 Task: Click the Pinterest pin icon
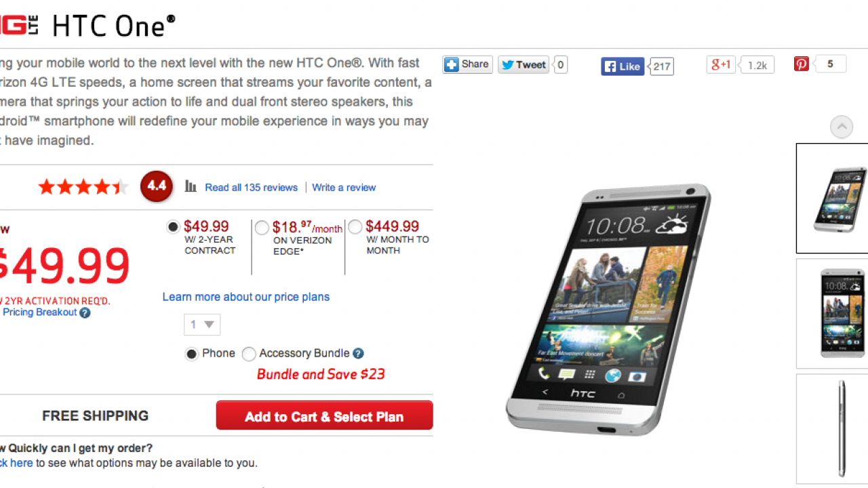click(802, 64)
